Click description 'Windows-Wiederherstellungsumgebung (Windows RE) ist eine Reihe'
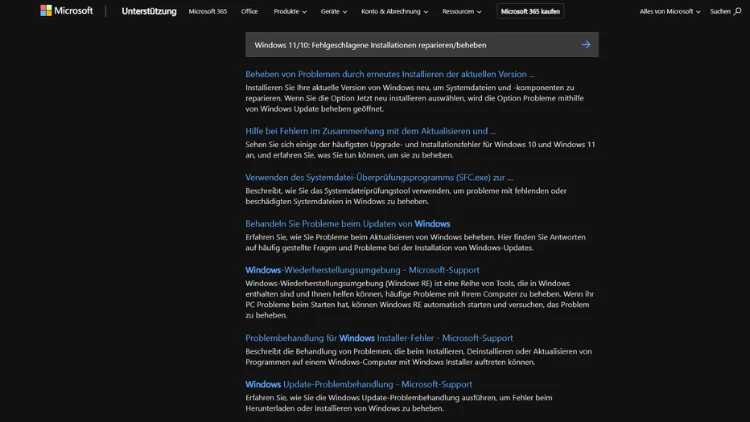Screen dimensions: 750x422 pyautogui.click(x=419, y=300)
